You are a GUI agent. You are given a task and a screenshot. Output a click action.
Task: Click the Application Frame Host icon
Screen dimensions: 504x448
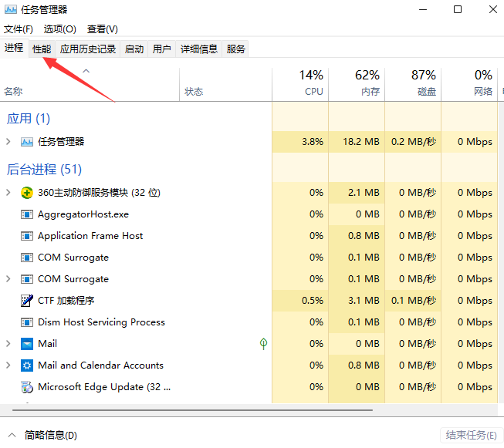(27, 236)
